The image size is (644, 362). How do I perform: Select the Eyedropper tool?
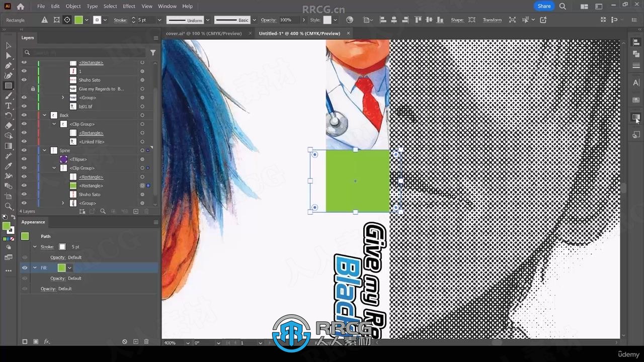tap(9, 166)
